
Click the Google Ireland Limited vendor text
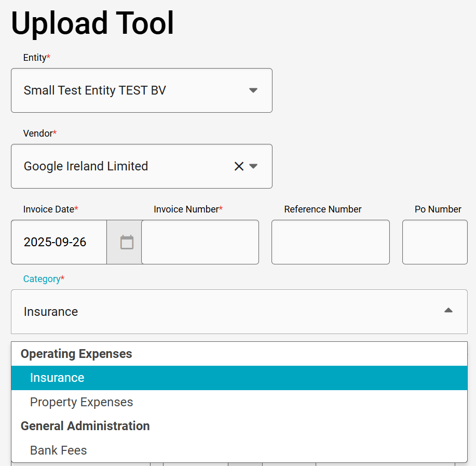point(86,166)
